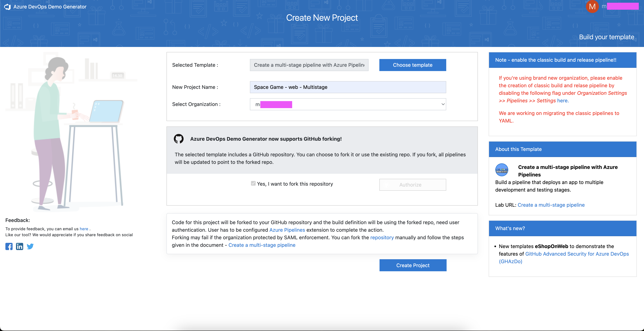Click the Azure DevOps Demo Generator title
The height and width of the screenshot is (331, 644).
[x=50, y=7]
